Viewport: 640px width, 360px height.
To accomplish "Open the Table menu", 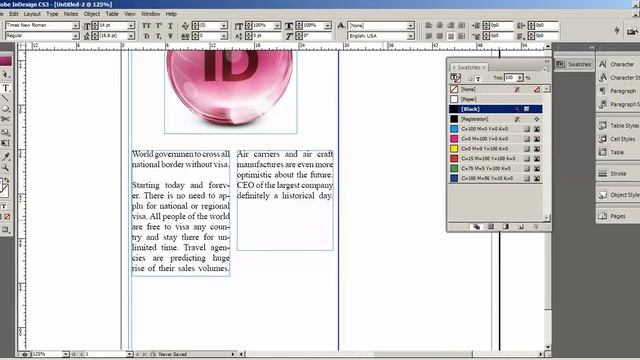I will point(112,14).
